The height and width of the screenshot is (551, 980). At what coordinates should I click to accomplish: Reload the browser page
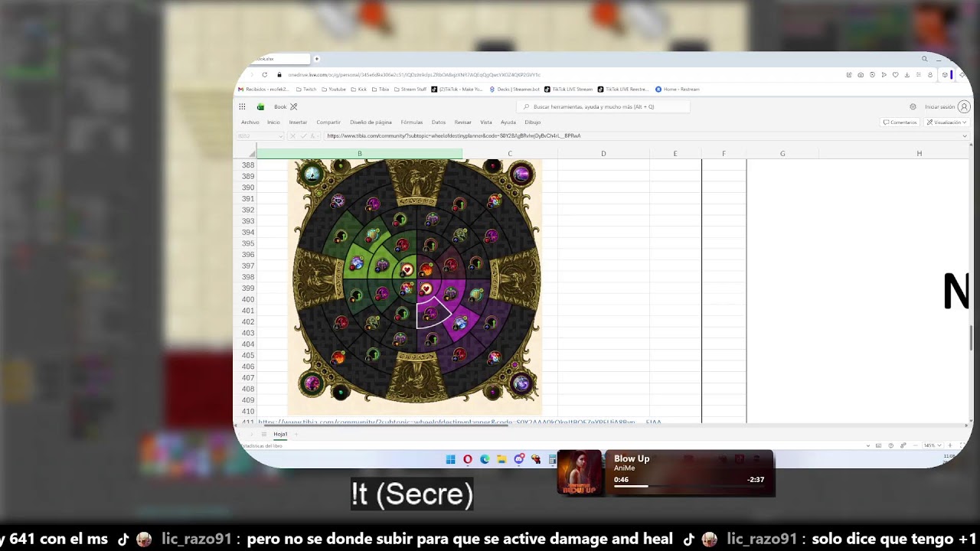(265, 75)
